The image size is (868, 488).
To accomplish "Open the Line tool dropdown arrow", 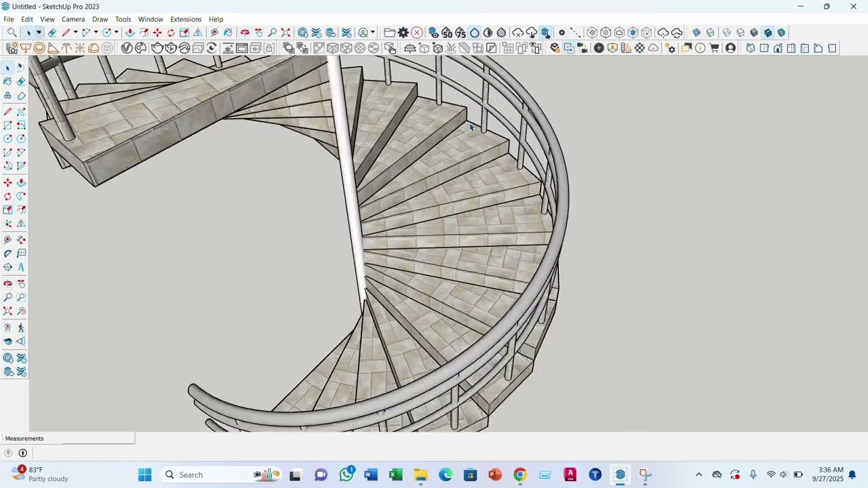I will [x=75, y=33].
